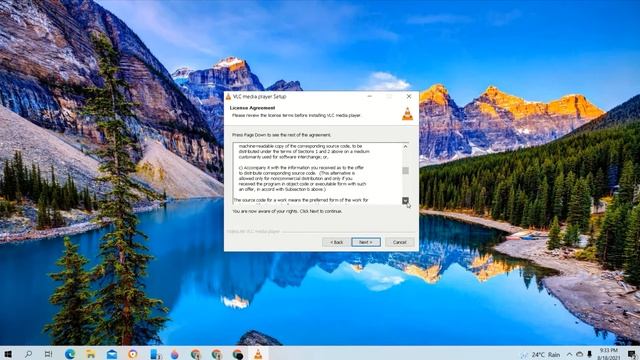
Task: Click the microphone icon in system tray
Action: (x=589, y=354)
